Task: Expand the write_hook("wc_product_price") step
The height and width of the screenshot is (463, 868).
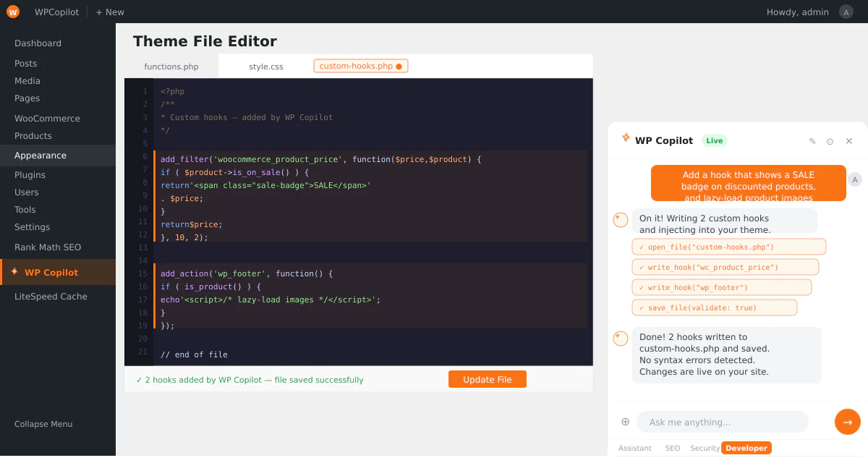Action: tap(726, 267)
